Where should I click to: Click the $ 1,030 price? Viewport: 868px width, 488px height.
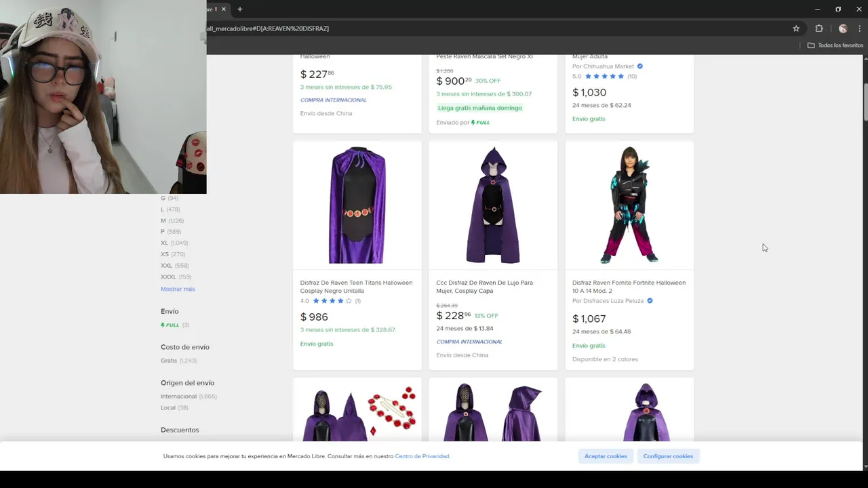(589, 92)
